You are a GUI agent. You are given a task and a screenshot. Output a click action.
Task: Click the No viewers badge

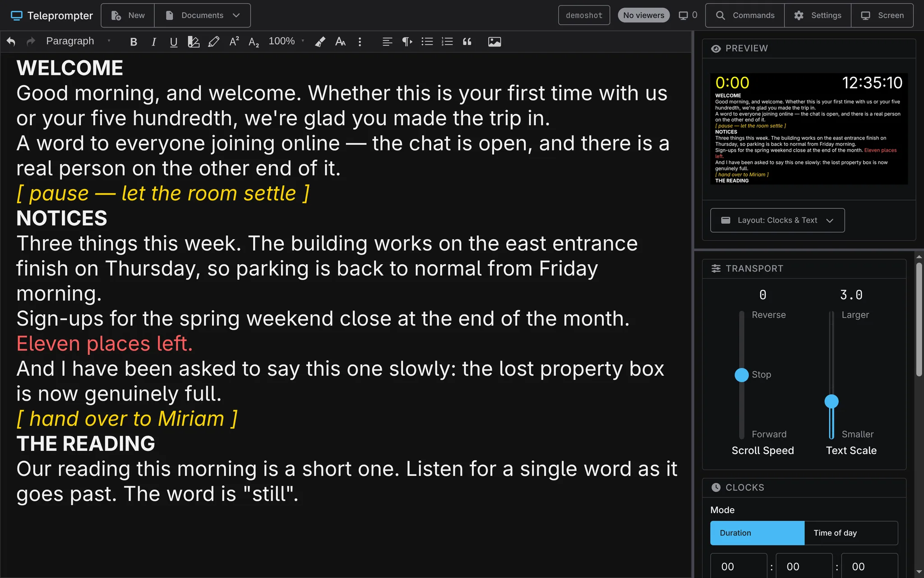[643, 15]
